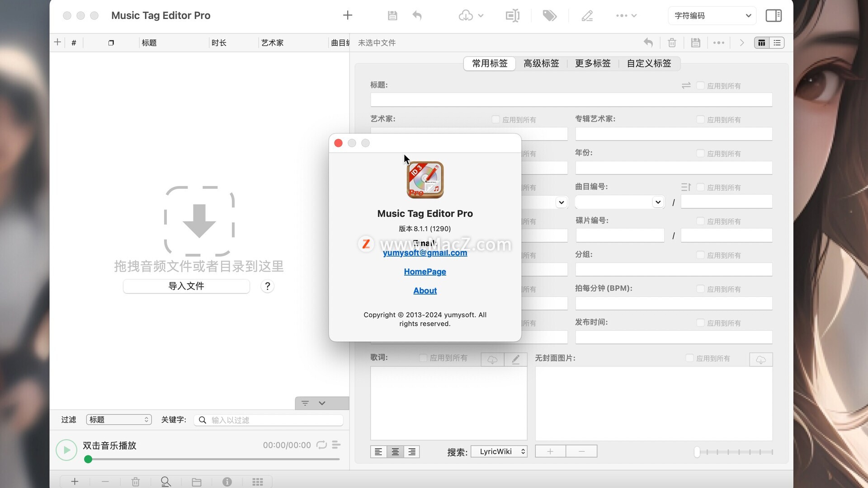The height and width of the screenshot is (488, 868).
Task: Click the tag icon in the toolbar
Action: 549,16
